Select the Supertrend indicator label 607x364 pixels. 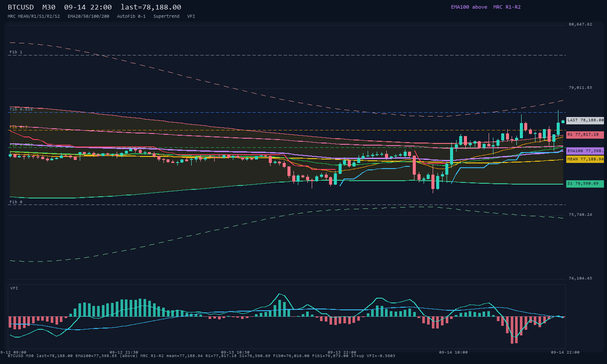[x=166, y=16]
